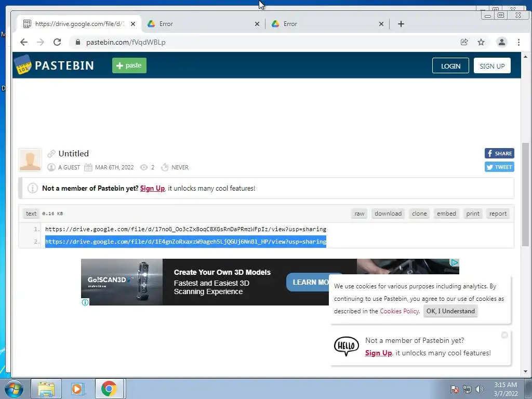Click Sign Up link in HELLO popup

tap(378, 353)
